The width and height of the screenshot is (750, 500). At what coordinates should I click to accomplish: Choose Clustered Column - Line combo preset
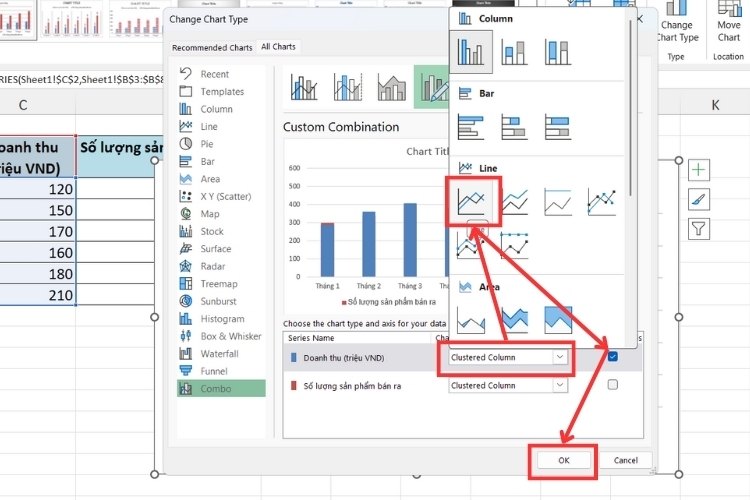[304, 87]
